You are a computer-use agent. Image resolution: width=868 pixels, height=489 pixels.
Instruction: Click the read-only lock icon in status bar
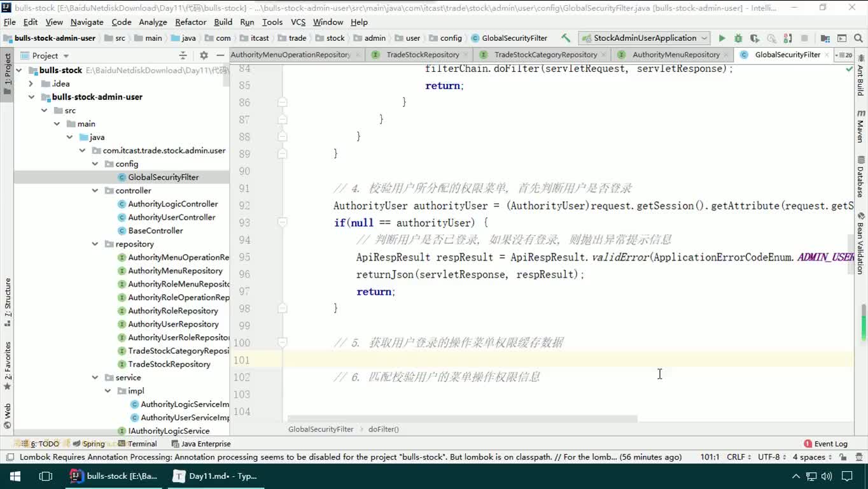pyautogui.click(x=843, y=457)
